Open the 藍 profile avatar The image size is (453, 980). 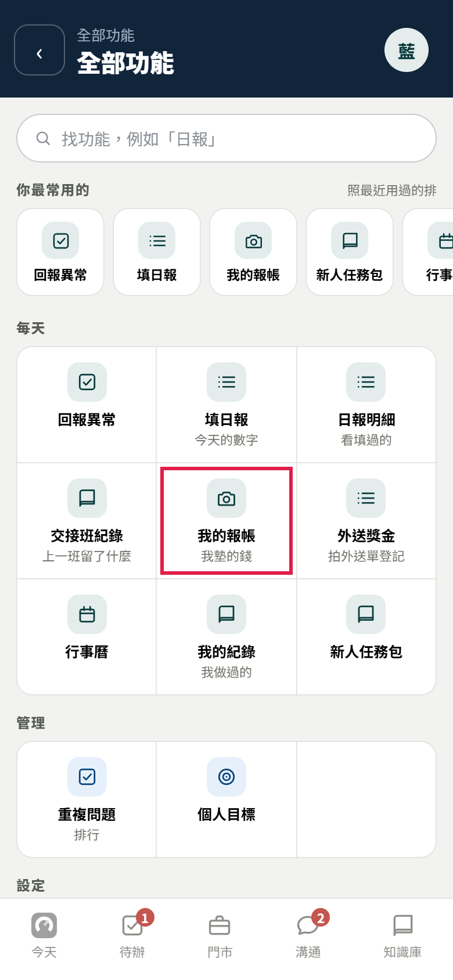tap(407, 50)
